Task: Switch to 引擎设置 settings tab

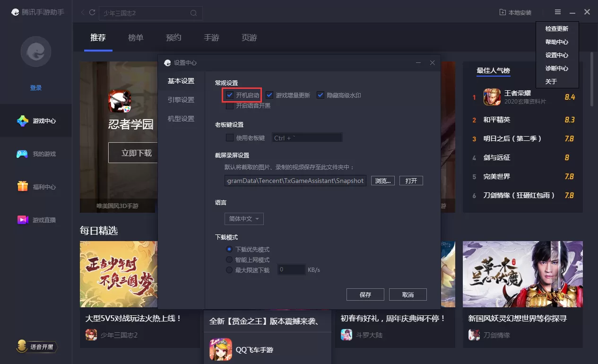Action: [x=181, y=100]
